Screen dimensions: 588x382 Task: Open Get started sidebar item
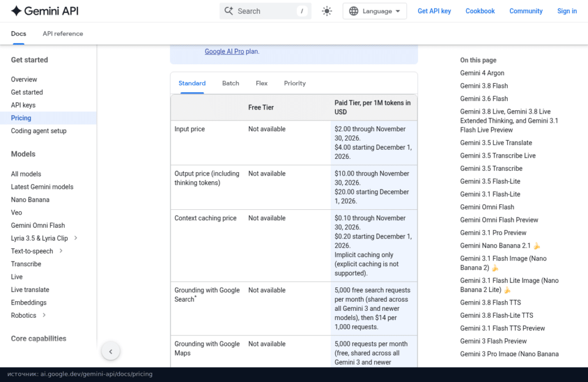26,92
